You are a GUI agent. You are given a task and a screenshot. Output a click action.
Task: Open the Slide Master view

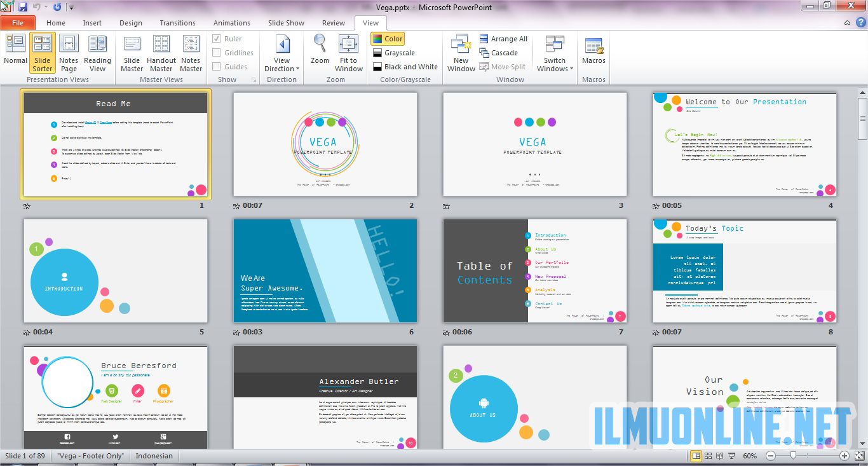coord(132,52)
